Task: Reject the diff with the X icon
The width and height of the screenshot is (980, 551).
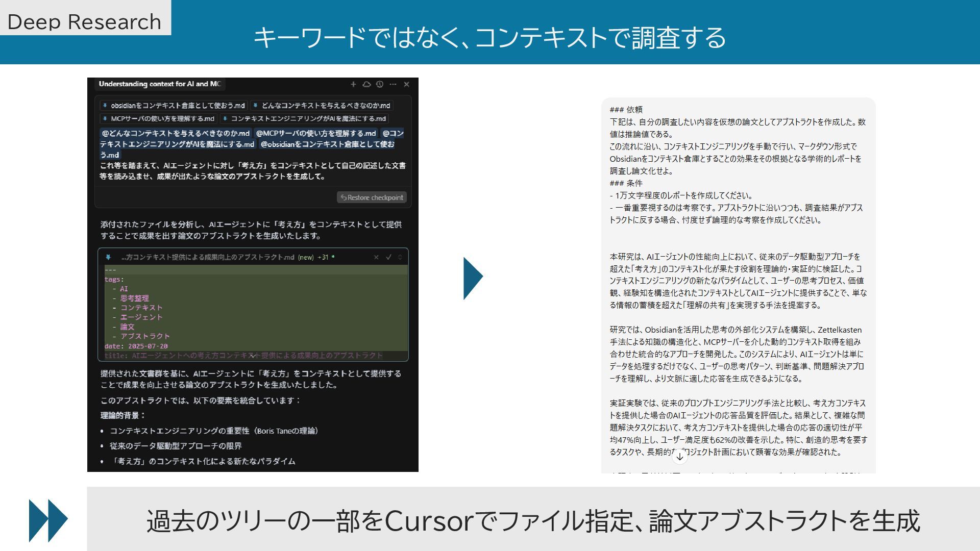Action: [x=376, y=257]
